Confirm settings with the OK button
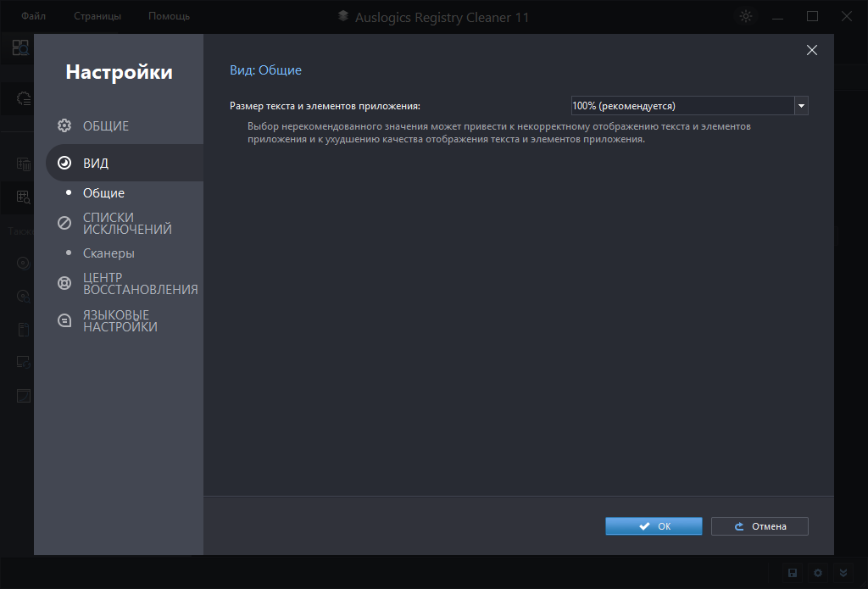This screenshot has width=868, height=589. coord(654,526)
